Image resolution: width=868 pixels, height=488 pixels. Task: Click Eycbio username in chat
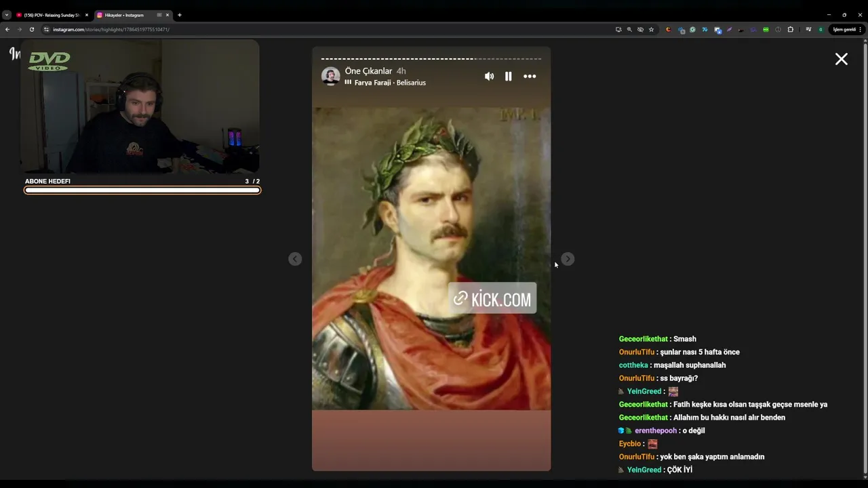pyautogui.click(x=630, y=444)
